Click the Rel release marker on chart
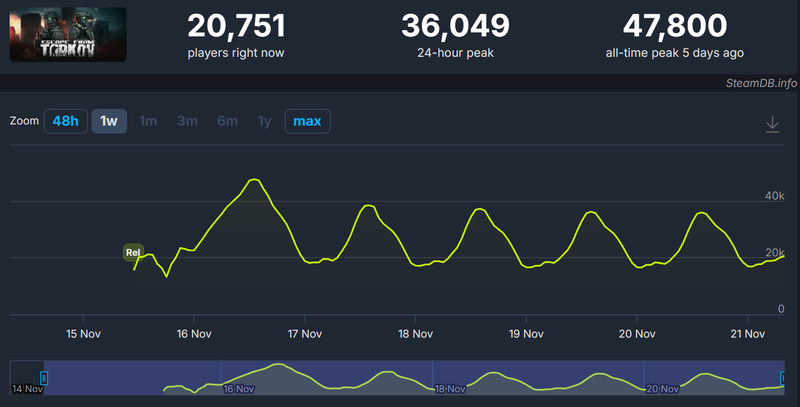 [132, 251]
